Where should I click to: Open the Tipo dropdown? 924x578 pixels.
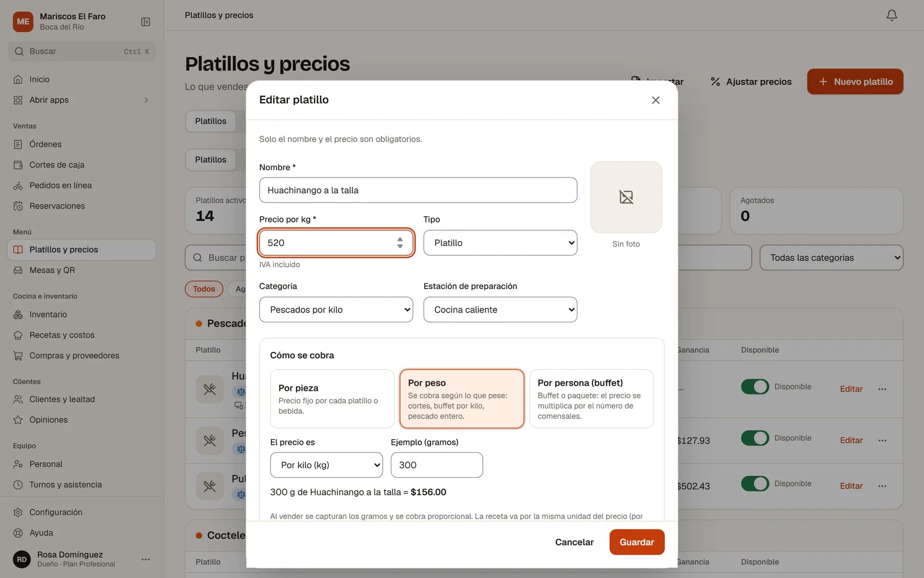point(500,243)
